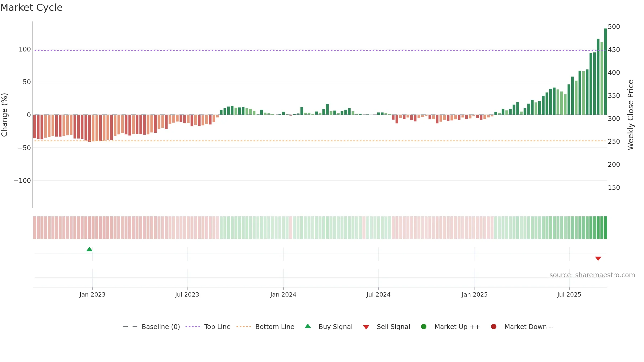The width and height of the screenshot is (644, 362).
Task: Click the Change (%) axis title
Action: pyautogui.click(x=4, y=115)
